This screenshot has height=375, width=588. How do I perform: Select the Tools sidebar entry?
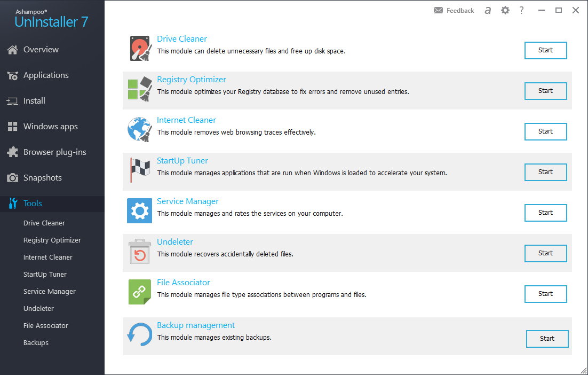coord(52,204)
